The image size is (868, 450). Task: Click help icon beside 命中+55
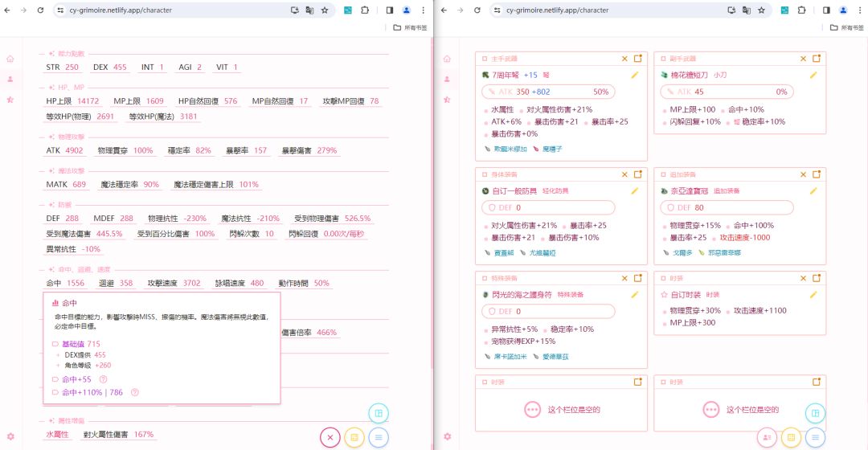(103, 379)
